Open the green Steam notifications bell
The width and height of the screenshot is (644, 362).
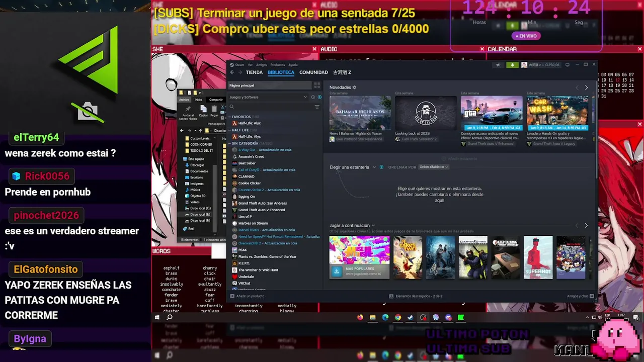[513, 65]
